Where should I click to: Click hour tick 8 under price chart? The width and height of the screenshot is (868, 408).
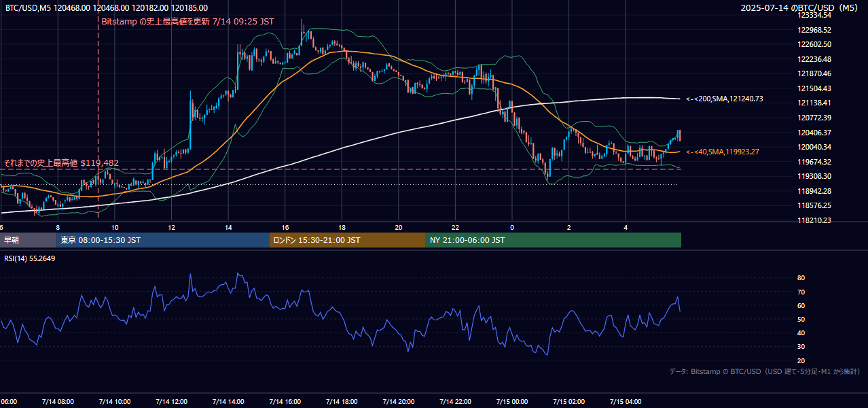[x=58, y=228]
